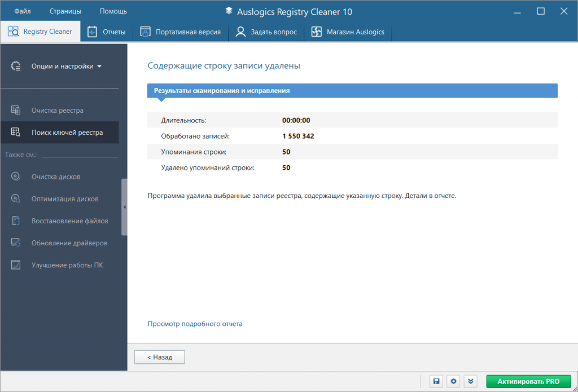
Task: Click the double-chevron expander at bottom right
Action: 471,381
